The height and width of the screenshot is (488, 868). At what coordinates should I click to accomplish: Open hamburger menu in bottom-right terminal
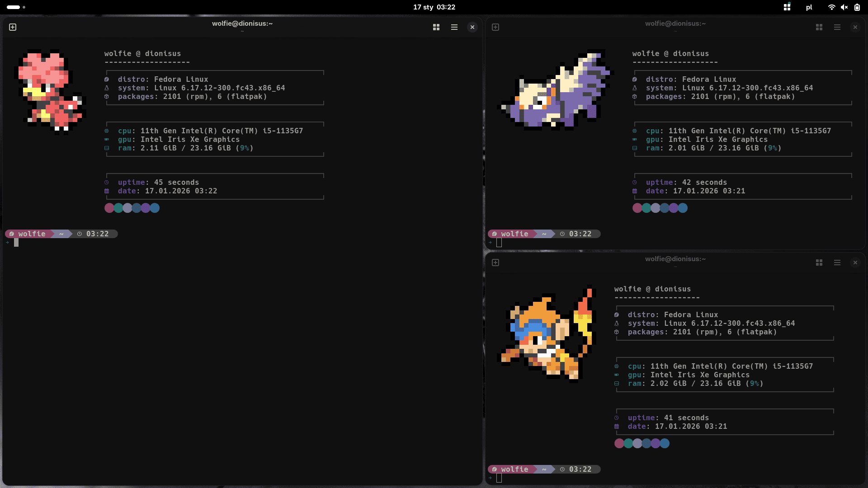point(837,263)
